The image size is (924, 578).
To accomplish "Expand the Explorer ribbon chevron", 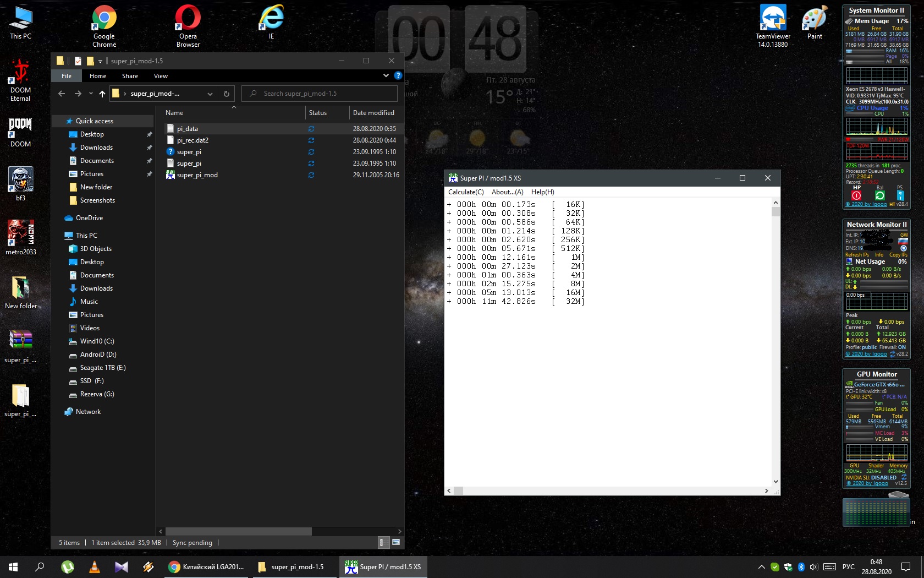I will (386, 75).
